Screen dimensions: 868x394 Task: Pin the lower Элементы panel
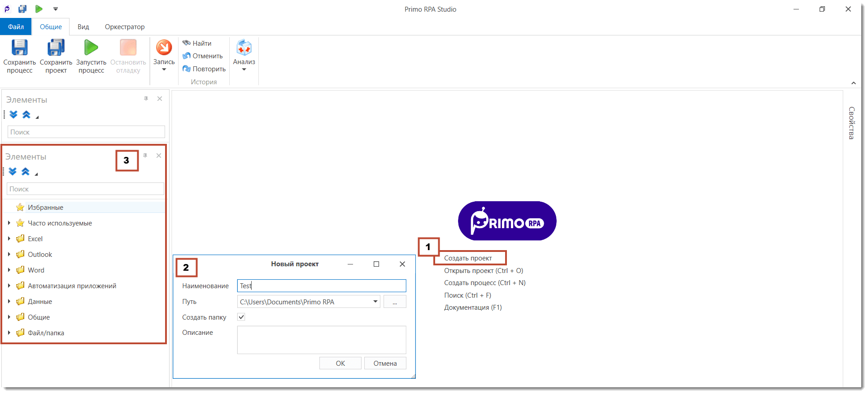click(x=145, y=156)
